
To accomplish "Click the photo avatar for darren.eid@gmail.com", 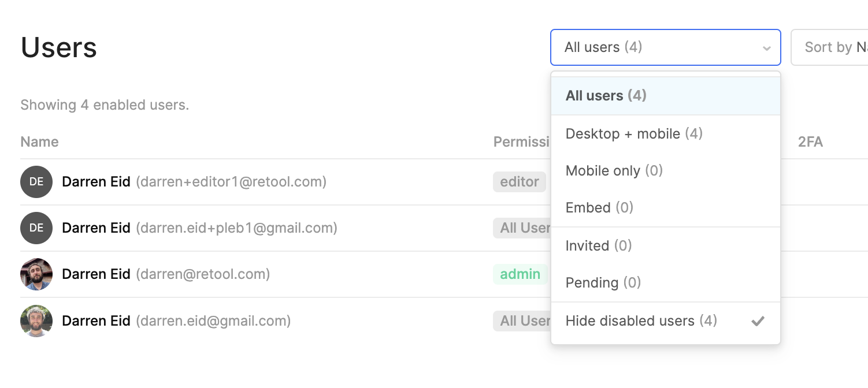I will pos(36,320).
